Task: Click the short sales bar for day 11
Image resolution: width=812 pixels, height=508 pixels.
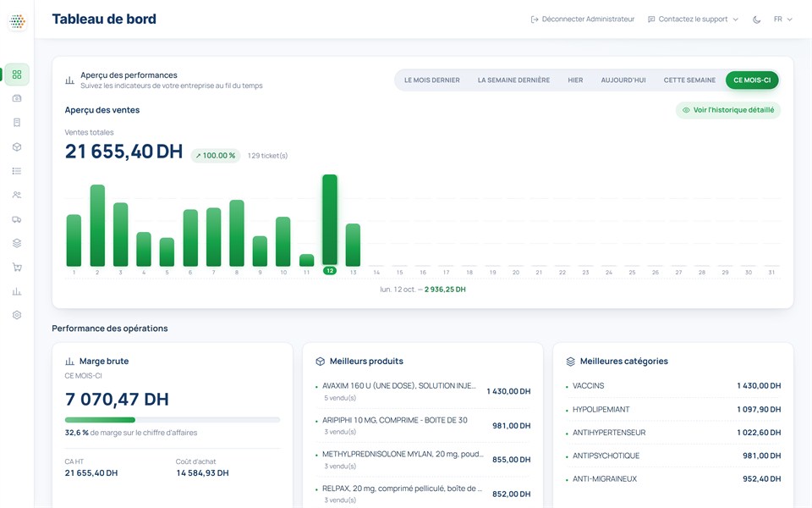Action: coord(306,260)
